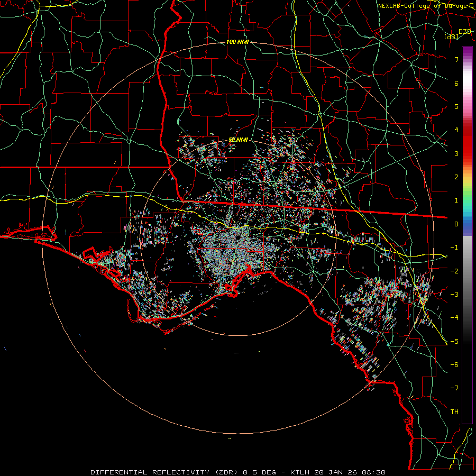Viewport: 476px width, 476px height.
Task: Click the -6 dB color scale label
Action: tap(454, 365)
